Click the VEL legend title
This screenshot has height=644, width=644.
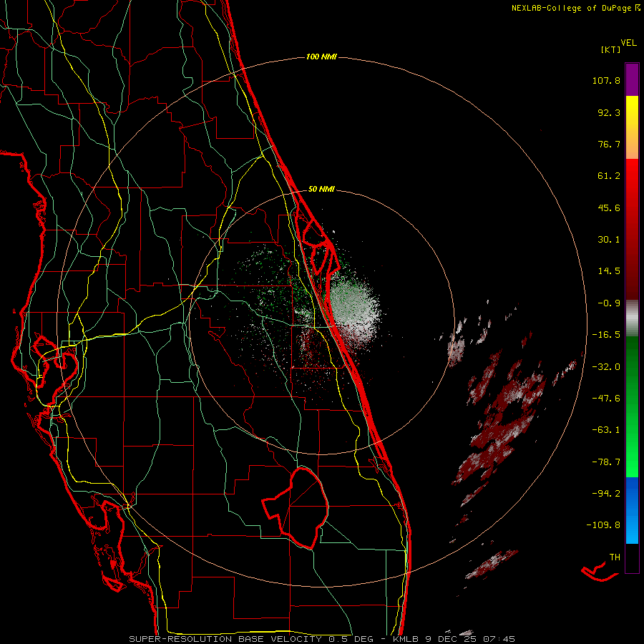(x=629, y=43)
